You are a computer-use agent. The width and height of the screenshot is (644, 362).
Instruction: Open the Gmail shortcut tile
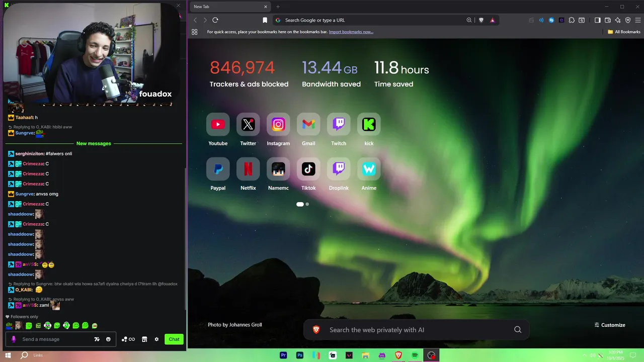tap(308, 124)
